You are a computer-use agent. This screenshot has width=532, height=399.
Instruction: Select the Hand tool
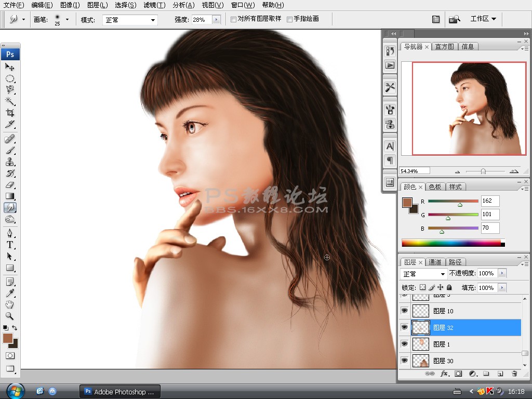[9, 304]
